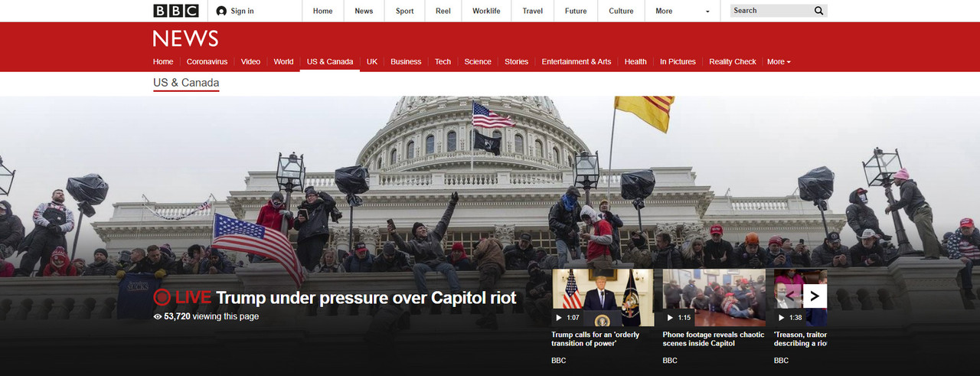Image resolution: width=980 pixels, height=376 pixels.
Task: Open the More menu in the news navigation
Action: pyautogui.click(x=779, y=61)
